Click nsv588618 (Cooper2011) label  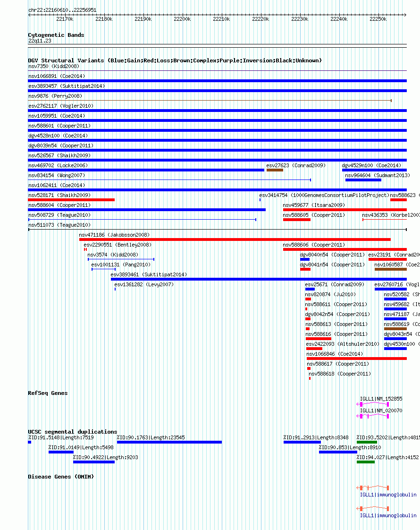(340, 374)
